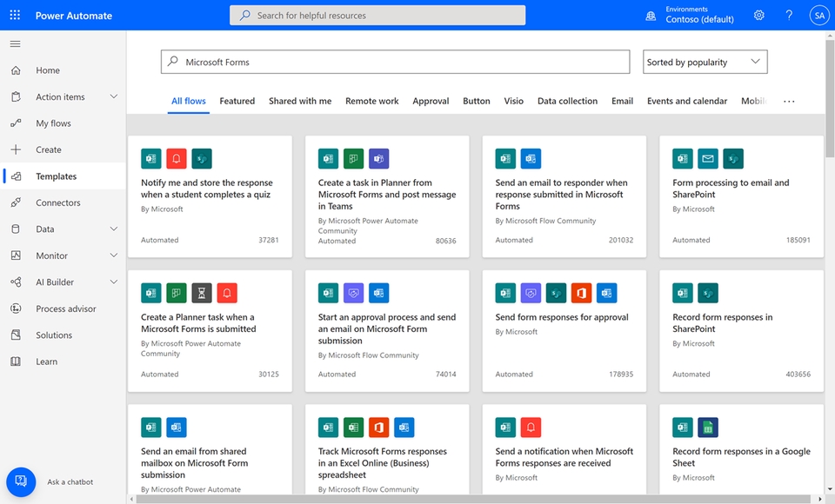Click the Data cylinder icon

16,229
